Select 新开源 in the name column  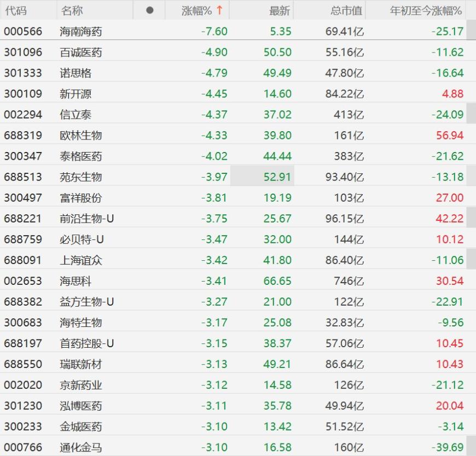76,93
